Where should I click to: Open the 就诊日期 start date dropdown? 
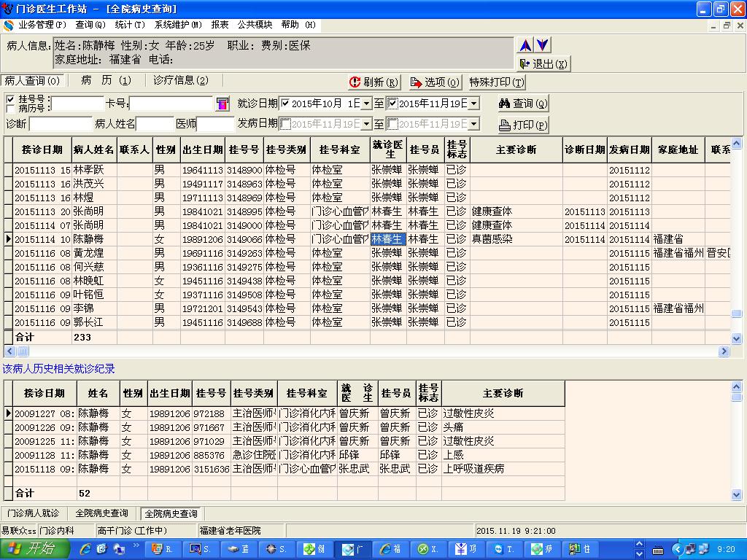(366, 104)
